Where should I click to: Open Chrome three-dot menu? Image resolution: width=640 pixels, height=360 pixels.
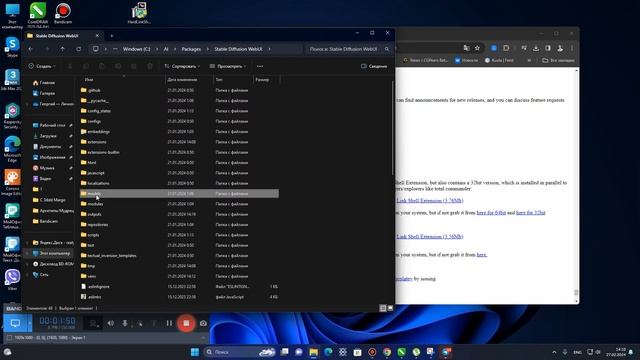click(x=572, y=48)
